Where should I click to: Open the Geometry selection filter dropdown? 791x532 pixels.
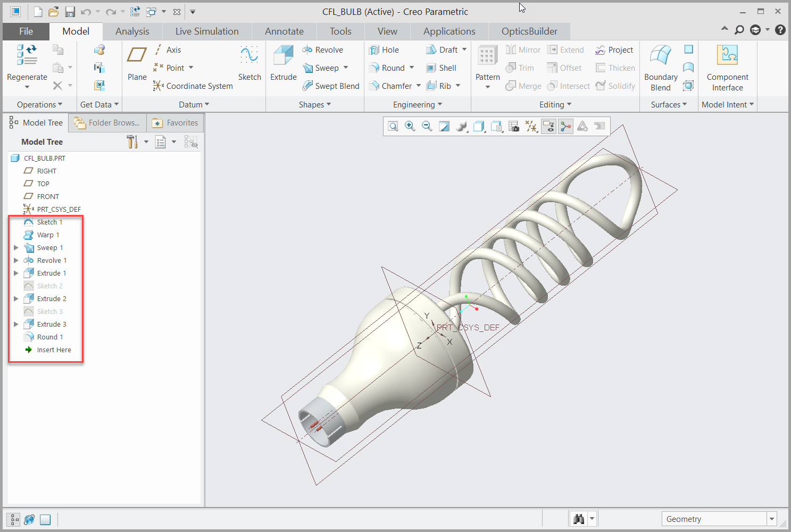pyautogui.click(x=771, y=519)
